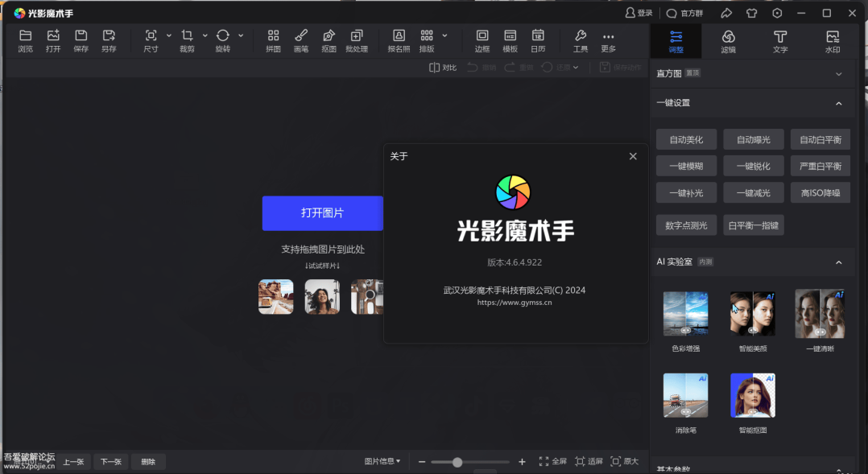868x474 pixels.
Task: Switch to the 调整 adjust tab
Action: (676, 41)
